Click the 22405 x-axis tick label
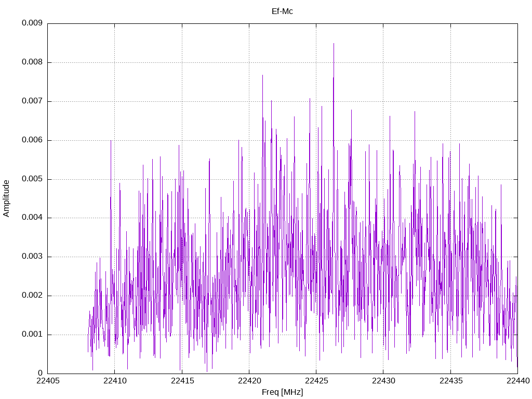 48,381
